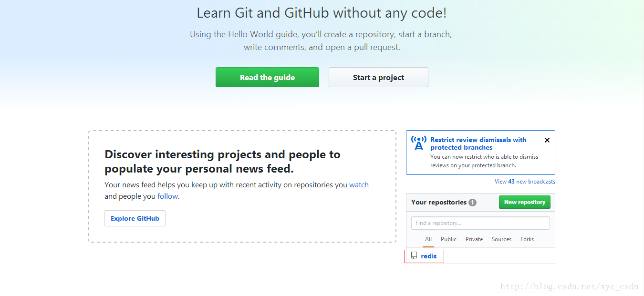Click the repositories count badge
644x296 pixels.
tap(472, 202)
